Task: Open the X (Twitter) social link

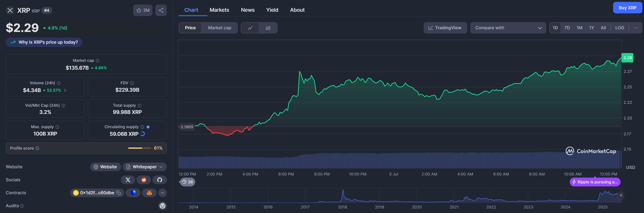Action: pyautogui.click(x=128, y=180)
